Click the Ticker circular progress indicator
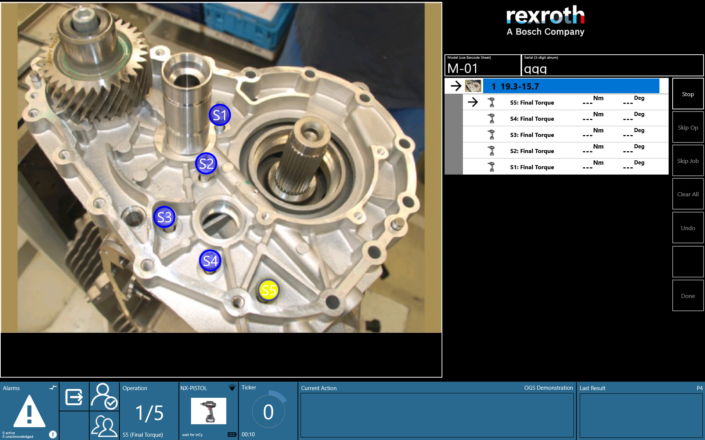Screen dimensions: 705x440 point(268,411)
